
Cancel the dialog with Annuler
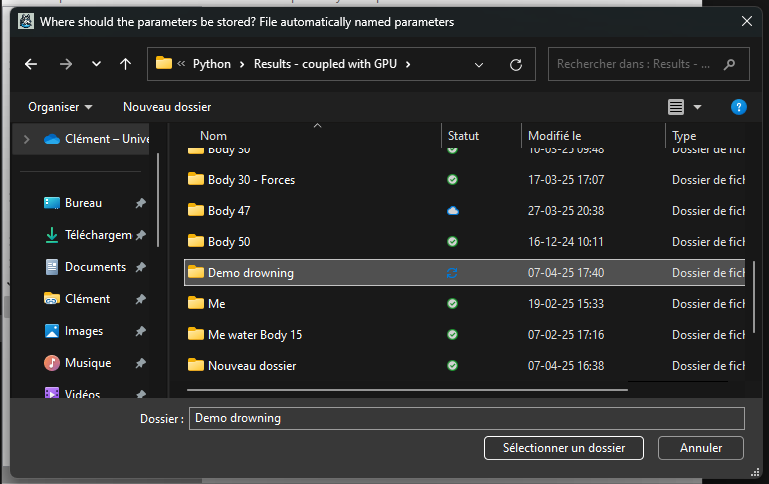[700, 447]
